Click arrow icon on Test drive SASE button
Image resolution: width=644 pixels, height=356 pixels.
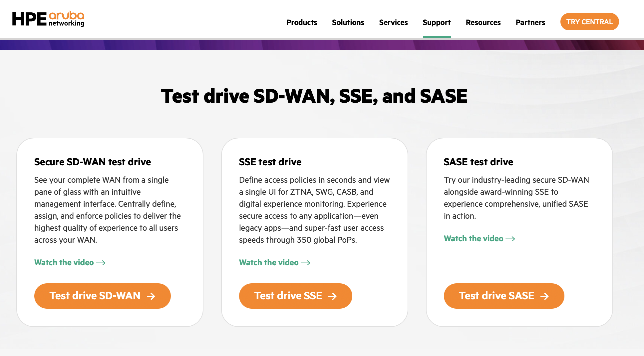544,296
